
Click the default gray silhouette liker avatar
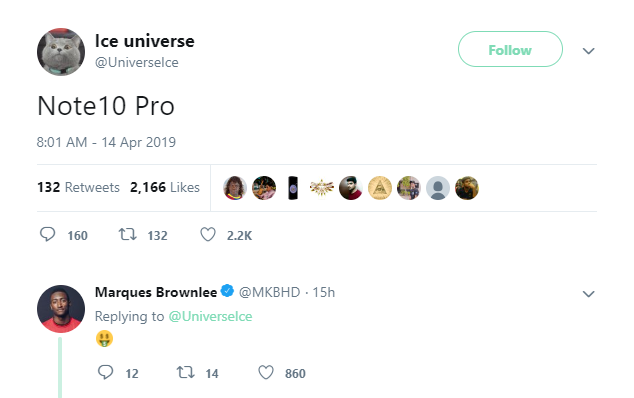[438, 188]
